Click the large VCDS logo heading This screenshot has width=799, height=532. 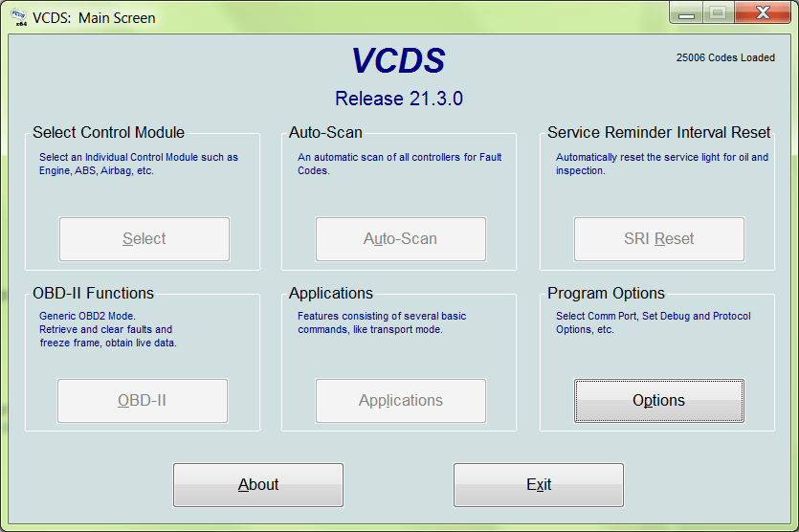point(398,60)
